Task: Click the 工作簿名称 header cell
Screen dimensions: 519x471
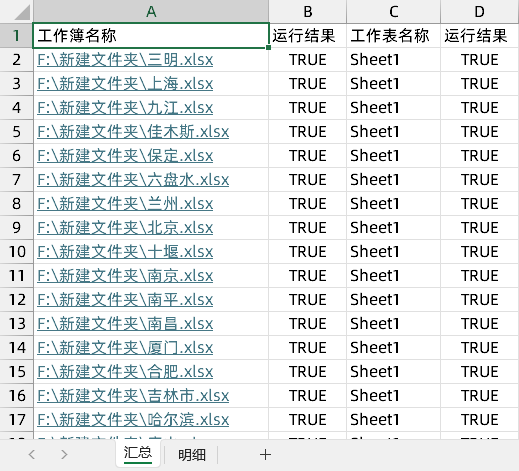Action: (x=151, y=36)
